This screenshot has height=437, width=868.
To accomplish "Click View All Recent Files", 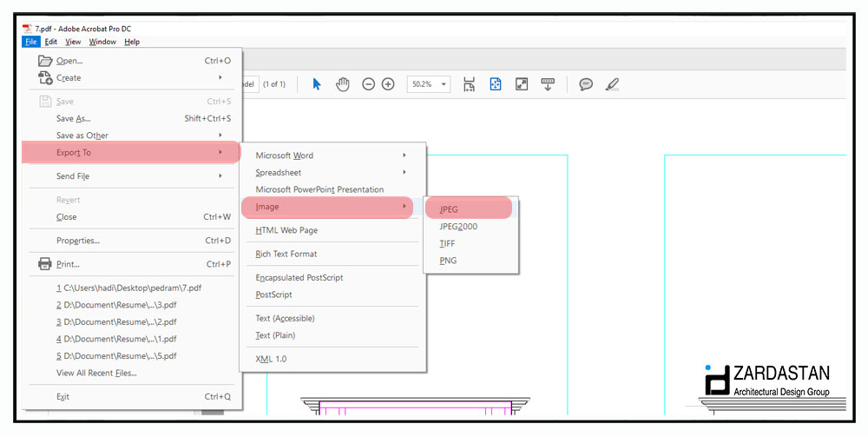I will (x=96, y=373).
